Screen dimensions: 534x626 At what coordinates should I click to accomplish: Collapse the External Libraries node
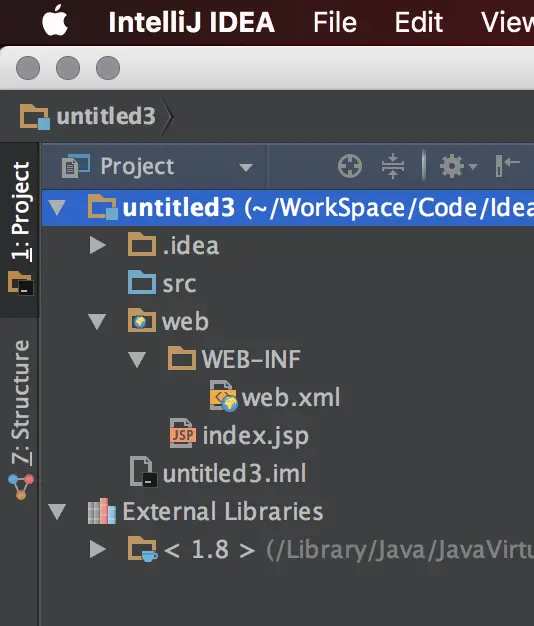[57, 511]
